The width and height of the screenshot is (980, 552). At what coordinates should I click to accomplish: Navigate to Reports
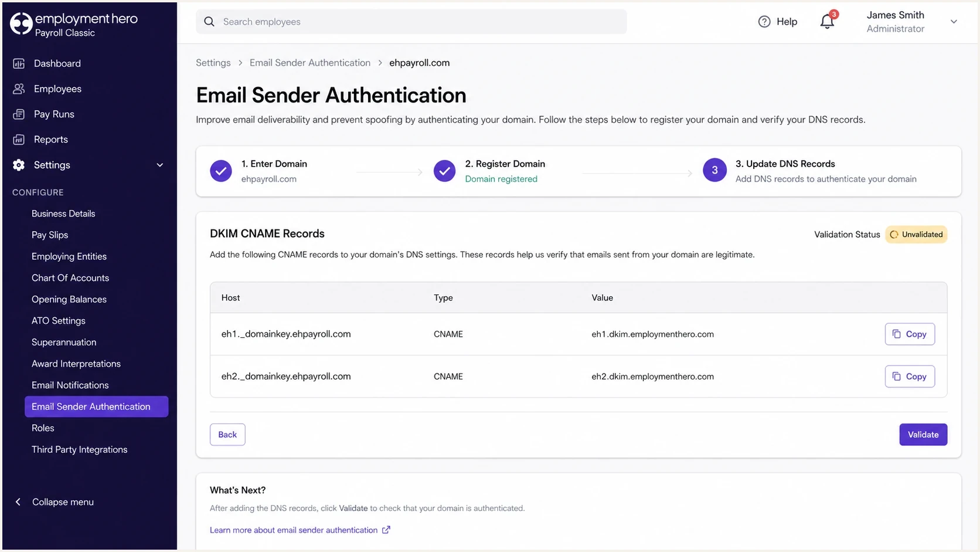tap(51, 140)
